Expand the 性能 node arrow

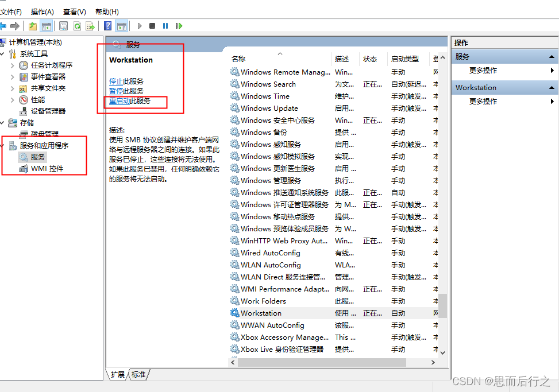[x=13, y=100]
